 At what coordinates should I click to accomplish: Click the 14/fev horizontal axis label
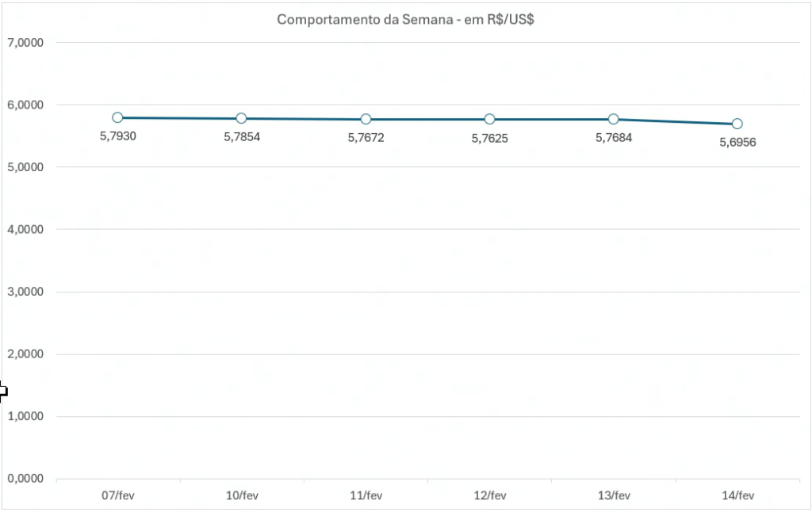[x=737, y=496]
